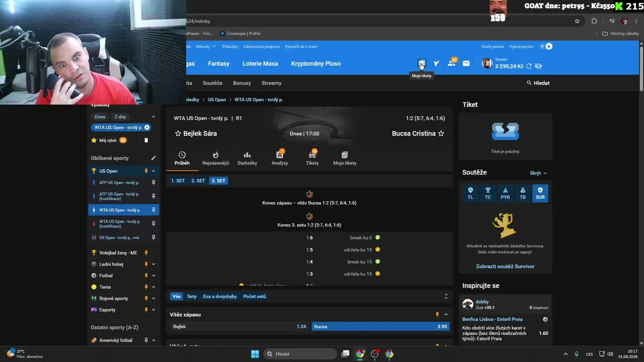Unpin ATP US Open - tvrdý p.
This screenshot has width=644, height=362.
point(153,183)
